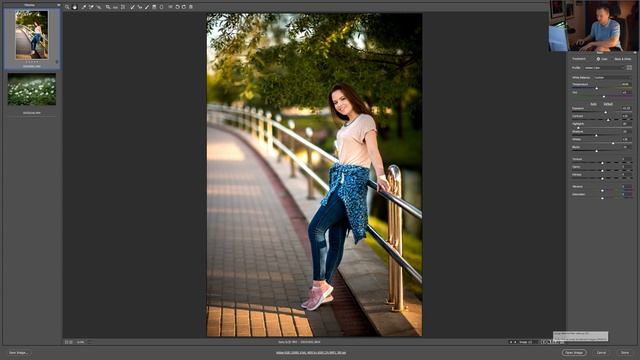Click the Exposure value field
This screenshot has height=360, width=640.
click(626, 108)
